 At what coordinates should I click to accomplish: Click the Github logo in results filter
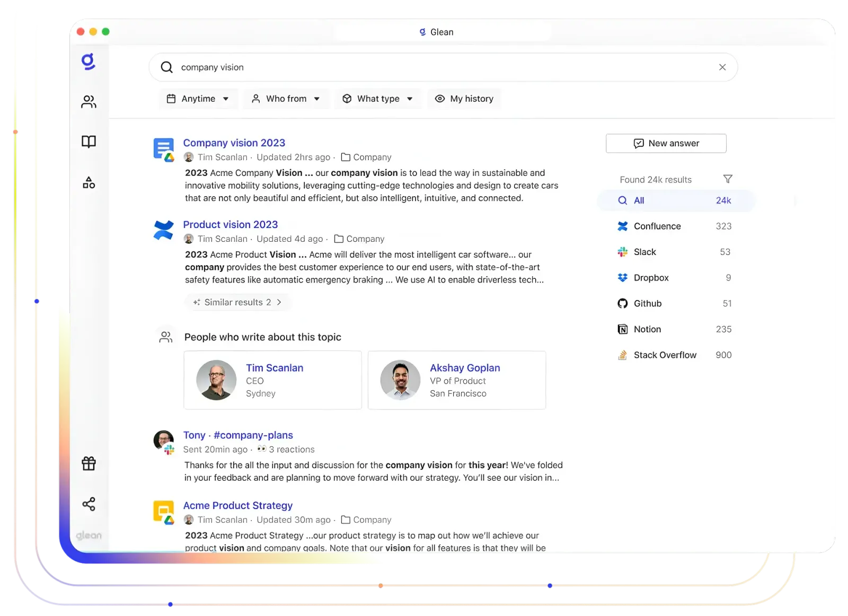(x=622, y=304)
